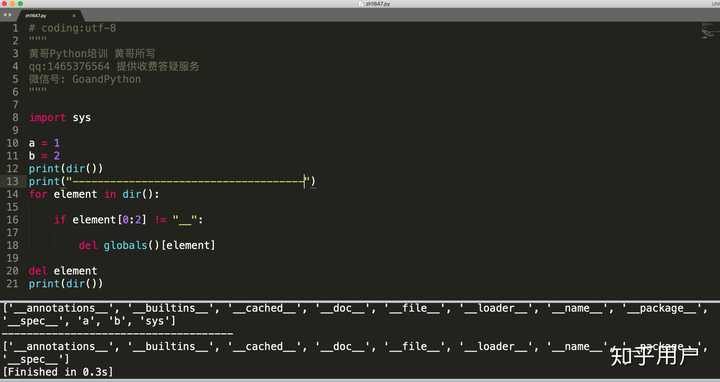Click the file name in the window title bar
The image size is (720, 382).
pos(377,4)
